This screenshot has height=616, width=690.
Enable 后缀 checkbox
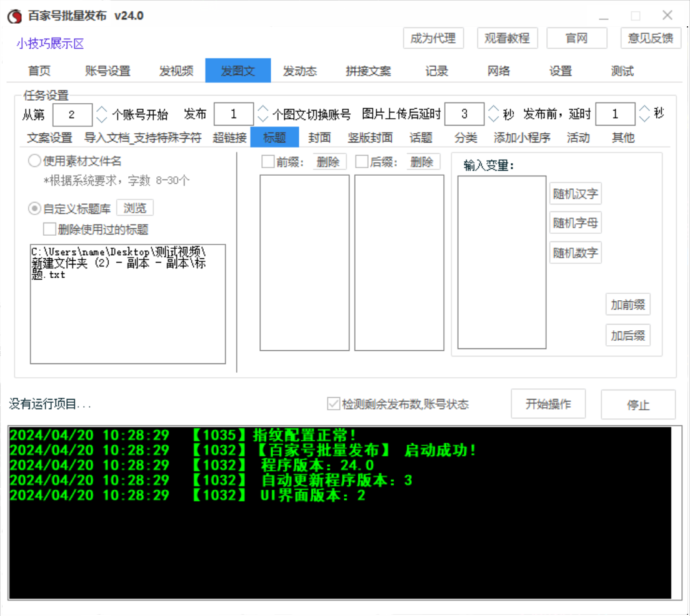(362, 161)
